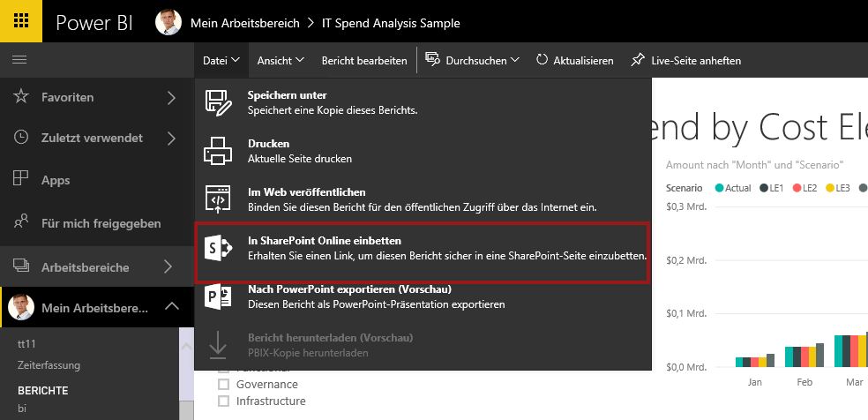The image size is (868, 420).
Task: Open the Zeiterfassung item in sidebar
Action: pyautogui.click(x=49, y=364)
